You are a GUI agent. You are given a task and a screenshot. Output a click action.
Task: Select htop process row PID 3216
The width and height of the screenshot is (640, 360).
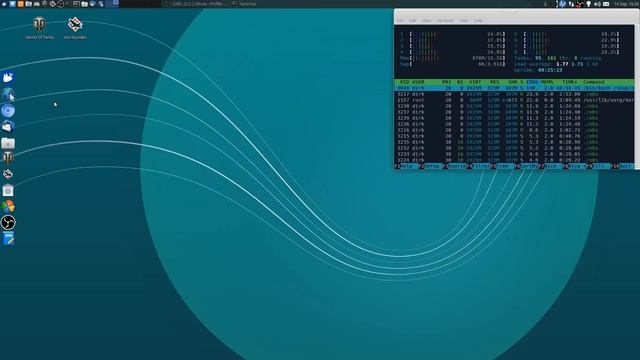(514, 130)
